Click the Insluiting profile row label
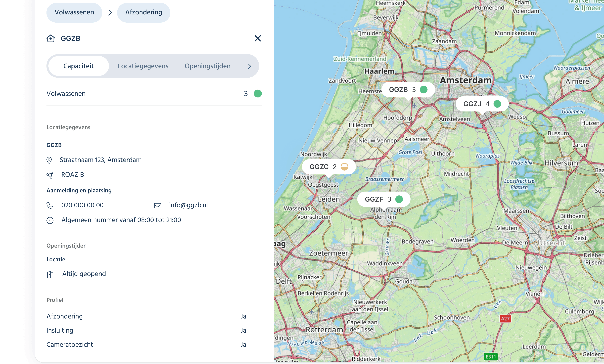The width and height of the screenshot is (604, 364). (60, 330)
